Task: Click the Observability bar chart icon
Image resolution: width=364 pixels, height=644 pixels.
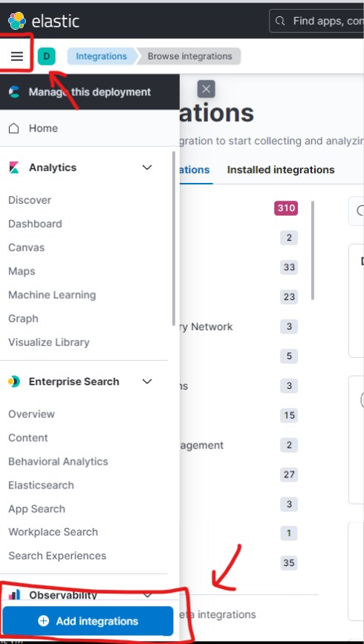Action: (x=14, y=594)
